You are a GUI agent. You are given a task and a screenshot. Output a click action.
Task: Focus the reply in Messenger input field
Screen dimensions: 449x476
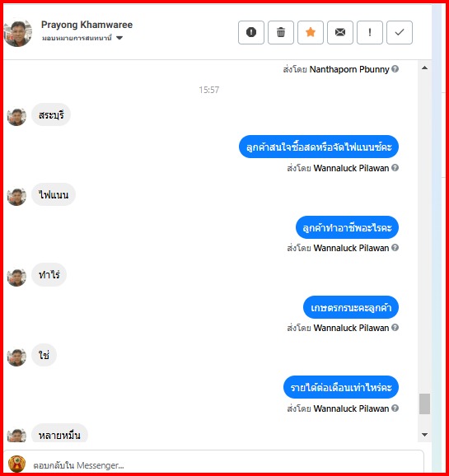227,465
